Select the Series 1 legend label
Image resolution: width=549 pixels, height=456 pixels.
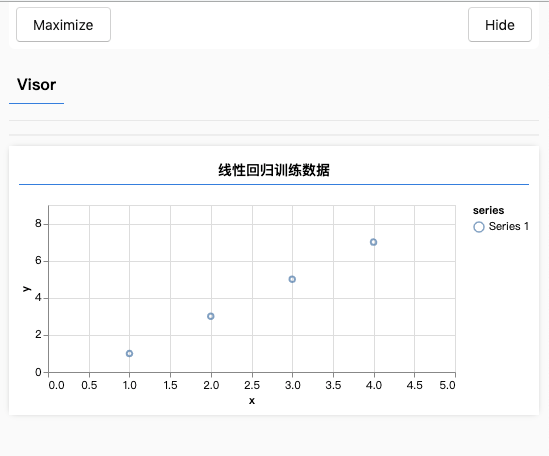click(x=508, y=226)
